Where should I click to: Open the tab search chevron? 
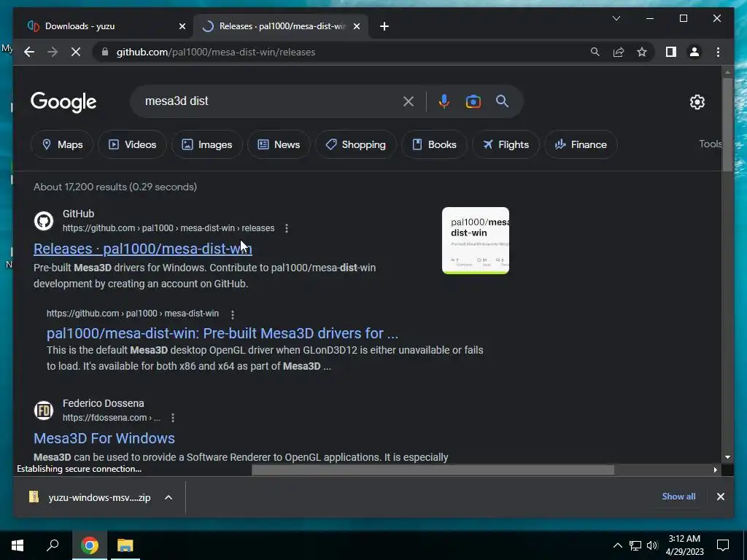click(616, 18)
